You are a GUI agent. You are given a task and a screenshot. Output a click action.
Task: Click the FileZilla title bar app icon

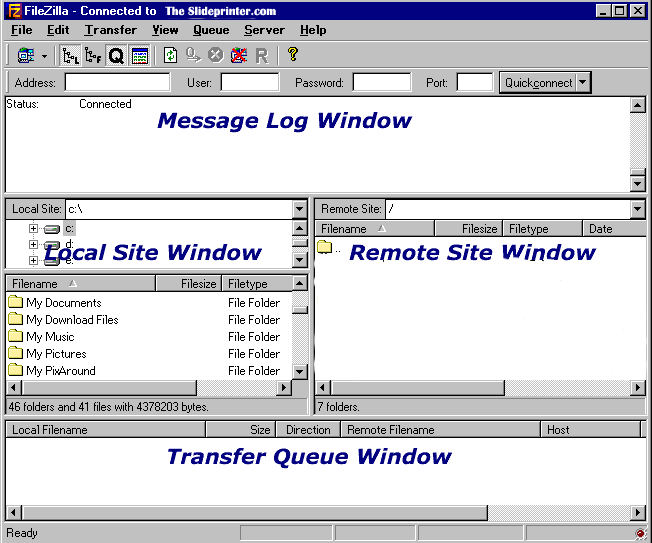15,11
